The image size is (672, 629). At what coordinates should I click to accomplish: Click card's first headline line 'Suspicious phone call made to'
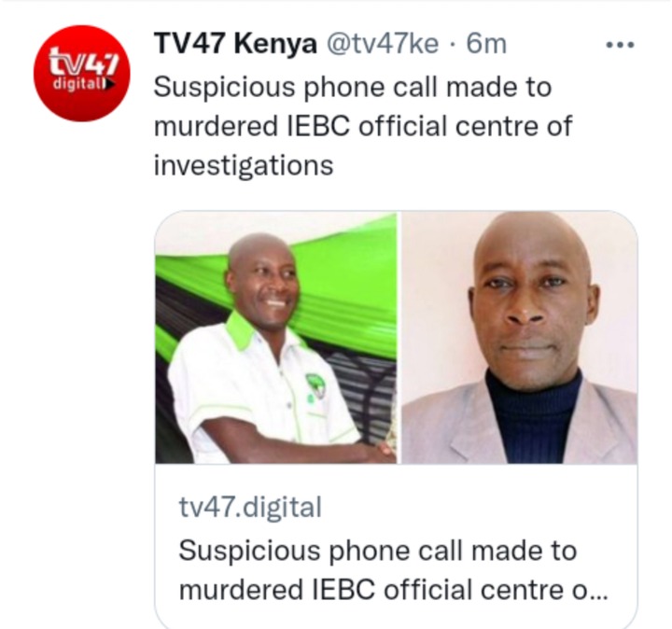[x=377, y=551]
